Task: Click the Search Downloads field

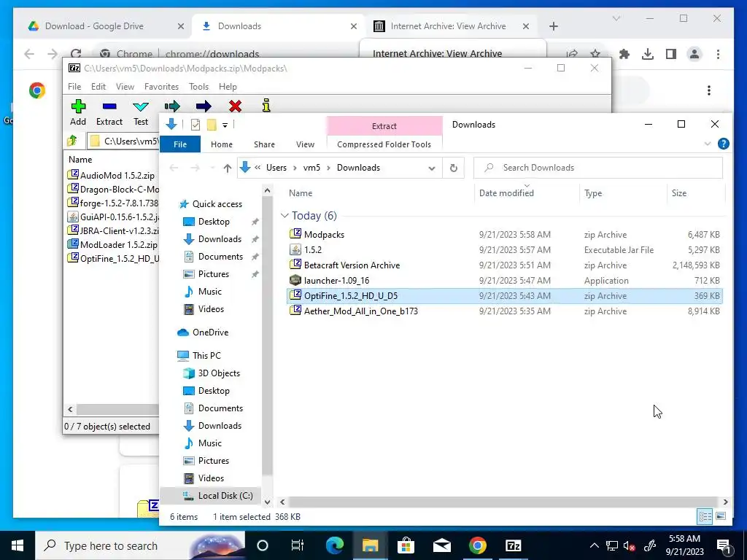Action: tap(598, 168)
